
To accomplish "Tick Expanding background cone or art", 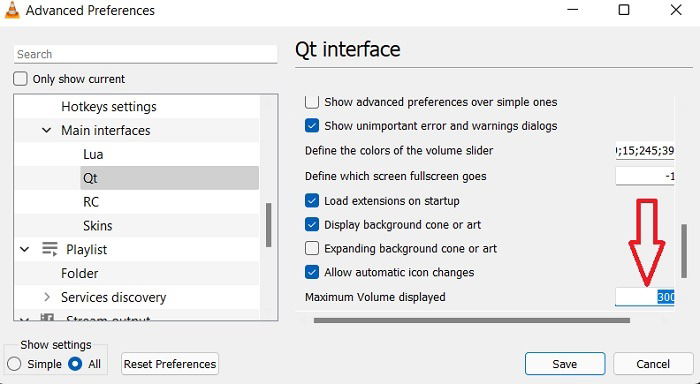I will (312, 248).
